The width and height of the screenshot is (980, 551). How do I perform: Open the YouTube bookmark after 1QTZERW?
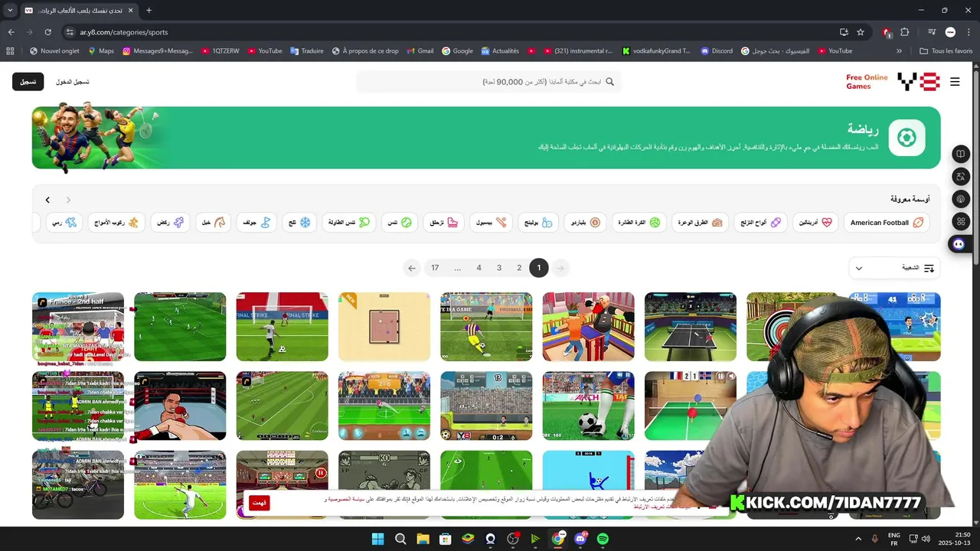[264, 51]
